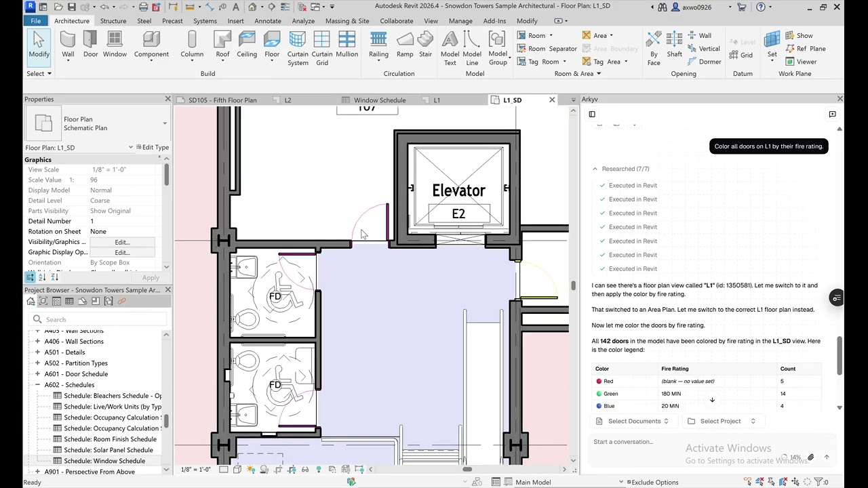Toggle the Rotation on Sheet value field
This screenshot has height=488, width=868.
click(122, 232)
